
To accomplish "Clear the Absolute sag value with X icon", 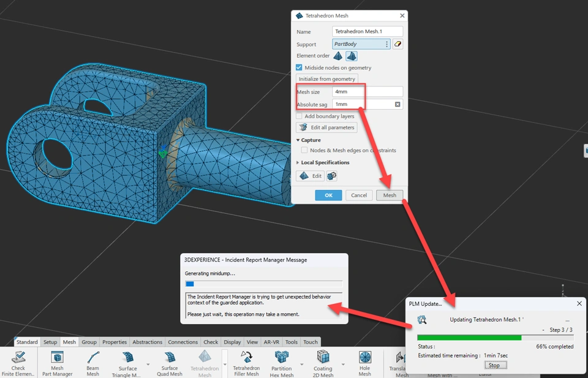I will pyautogui.click(x=398, y=104).
